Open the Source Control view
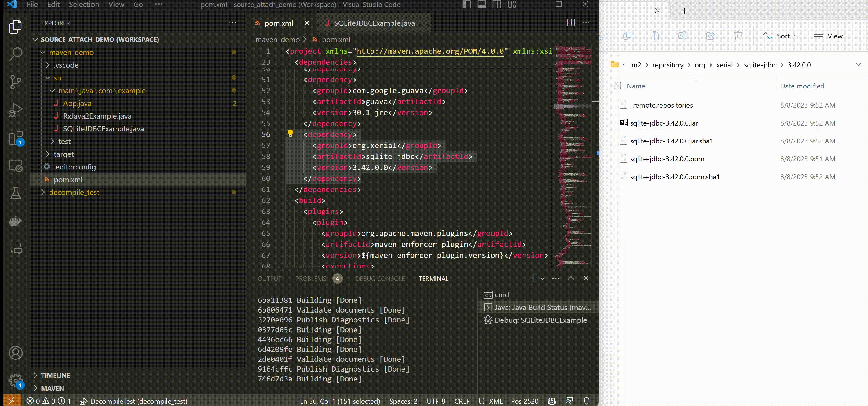 15,82
